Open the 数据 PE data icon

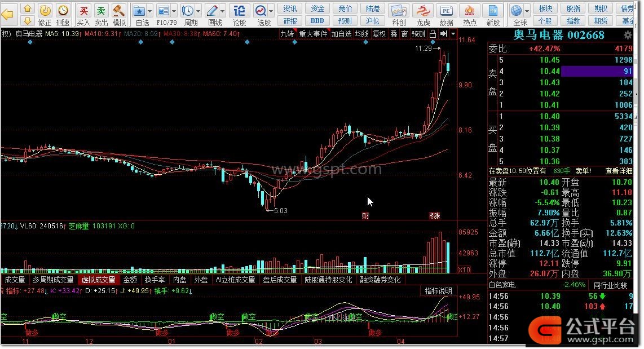click(447, 14)
